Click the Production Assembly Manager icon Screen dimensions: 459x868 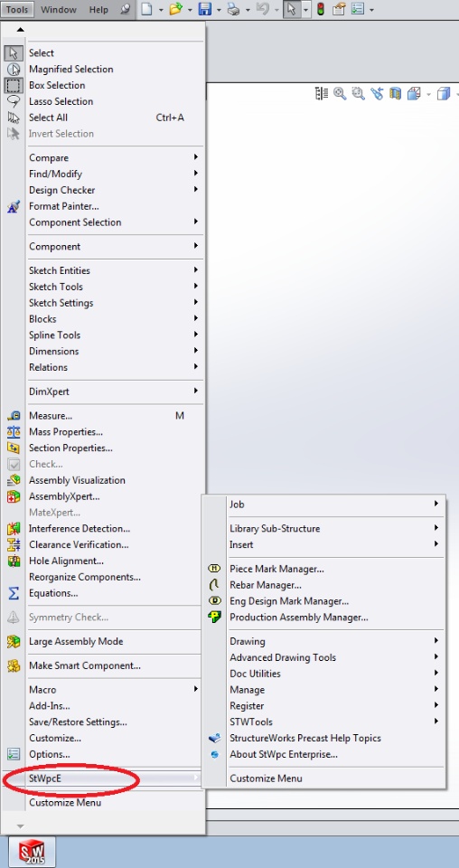pyautogui.click(x=214, y=617)
